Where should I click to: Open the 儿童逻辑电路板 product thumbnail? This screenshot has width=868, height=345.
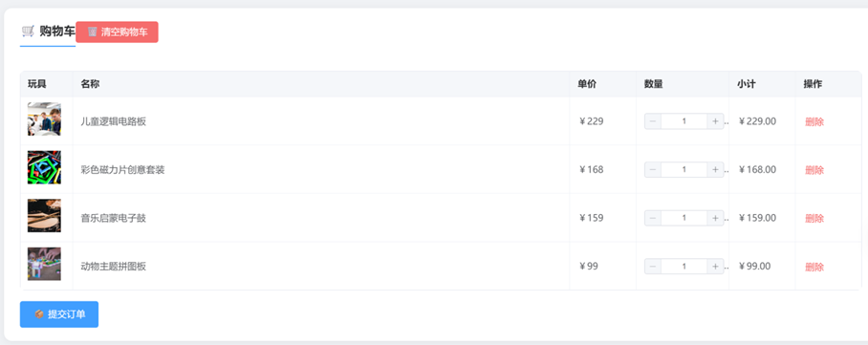pyautogui.click(x=44, y=119)
